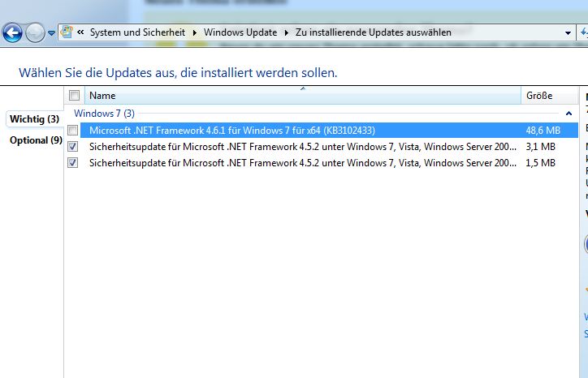Open the recent pages dropdown arrow
Viewport: 588px width, 378px height.
tap(52, 33)
